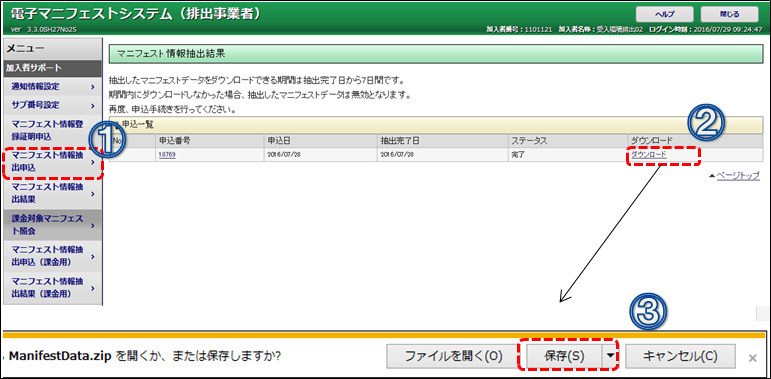Expand the save options dropdown arrow

610,356
